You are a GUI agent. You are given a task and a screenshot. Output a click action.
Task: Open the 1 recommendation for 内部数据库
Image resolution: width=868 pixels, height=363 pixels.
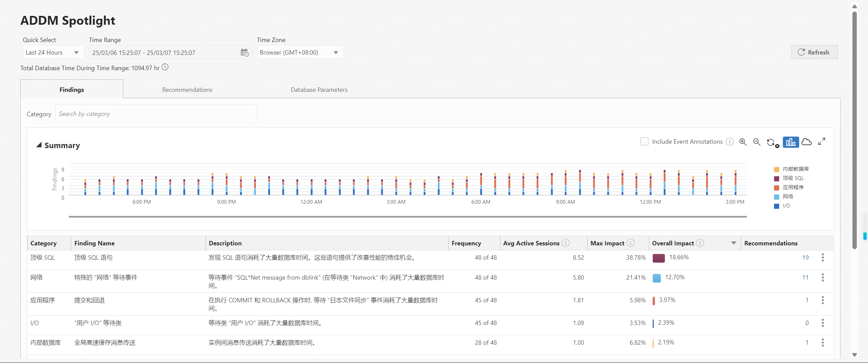[807, 343]
